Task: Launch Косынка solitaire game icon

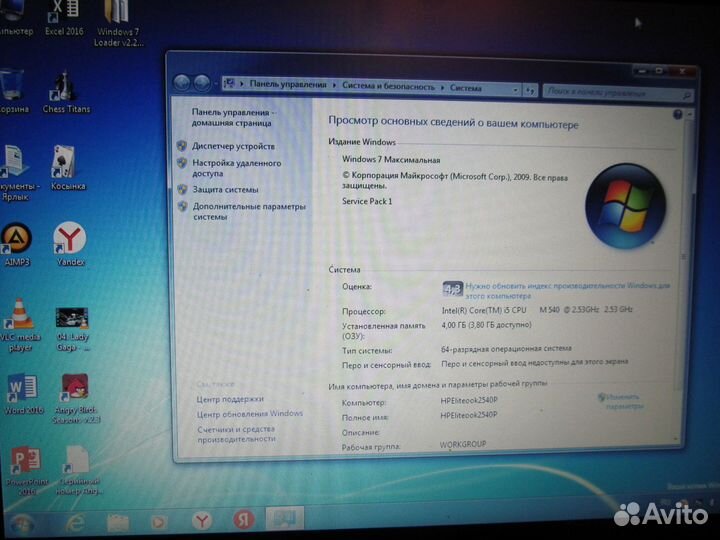Action: [68, 168]
